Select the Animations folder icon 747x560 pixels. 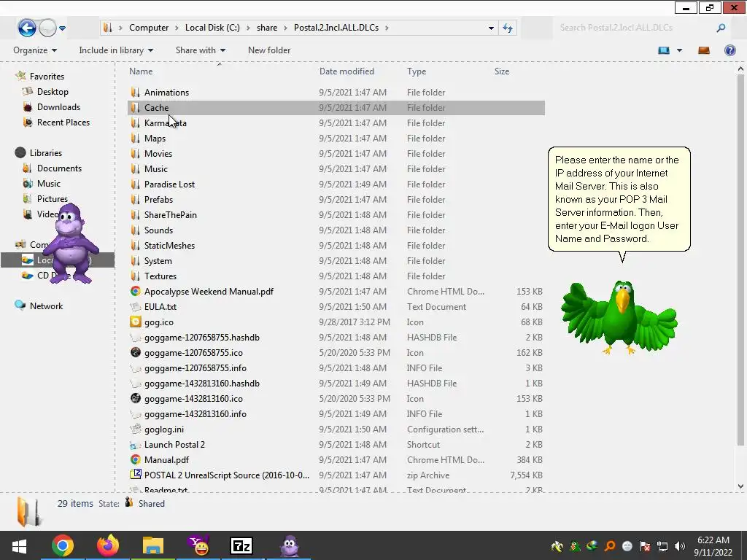pos(135,93)
